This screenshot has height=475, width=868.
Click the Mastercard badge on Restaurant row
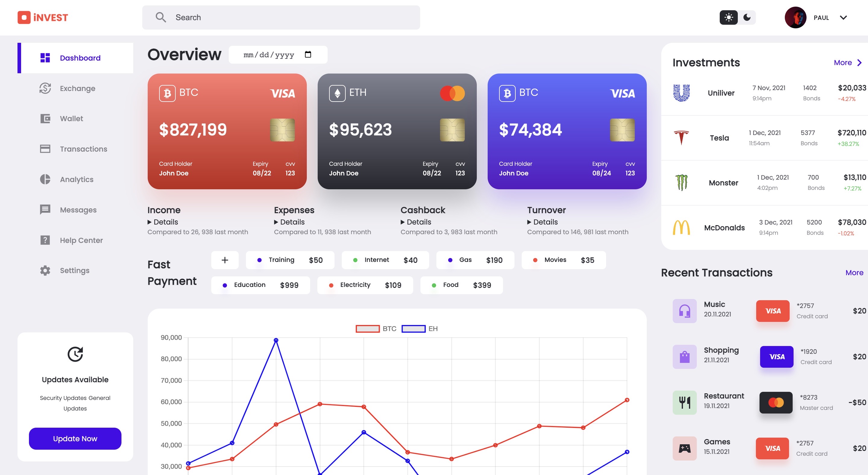pos(776,402)
